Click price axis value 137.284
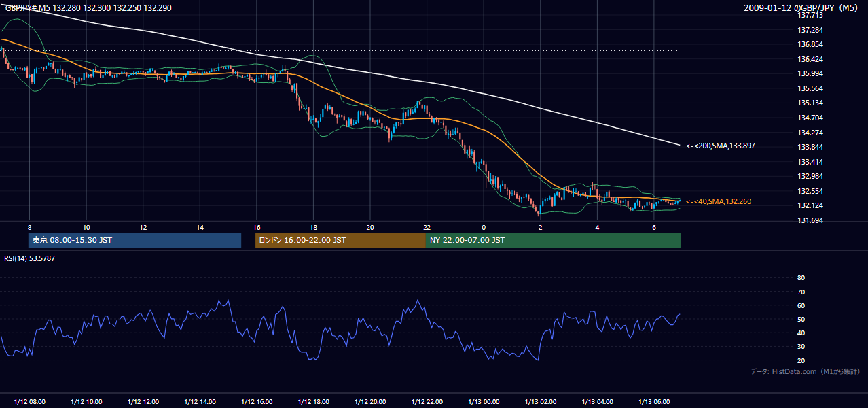The width and height of the screenshot is (868, 408). pyautogui.click(x=810, y=30)
